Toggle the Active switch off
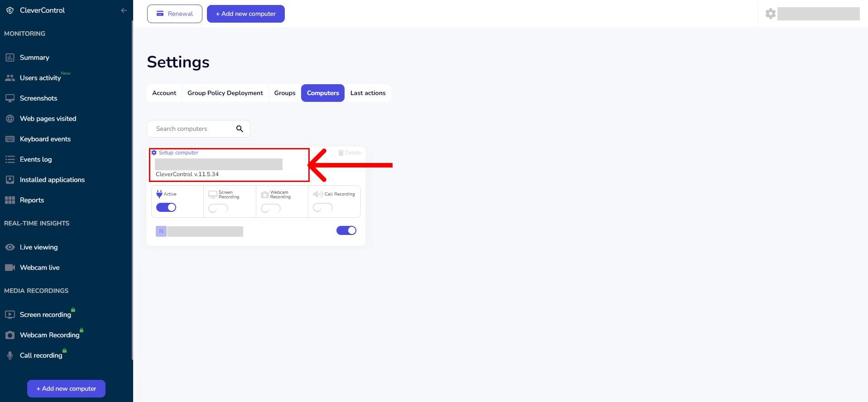This screenshot has height=402, width=868. pyautogui.click(x=166, y=207)
